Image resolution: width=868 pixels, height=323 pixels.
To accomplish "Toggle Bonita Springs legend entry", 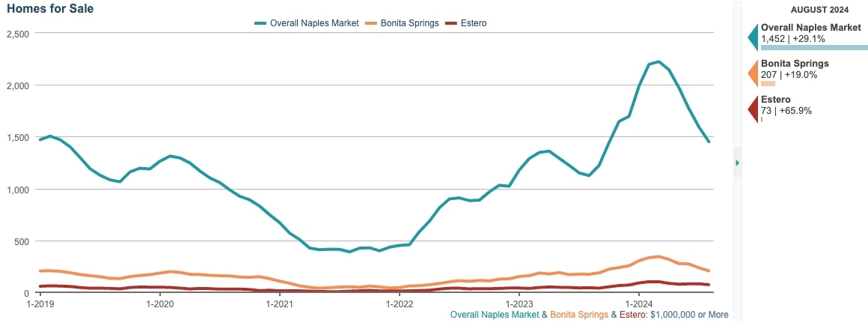I will tap(403, 23).
